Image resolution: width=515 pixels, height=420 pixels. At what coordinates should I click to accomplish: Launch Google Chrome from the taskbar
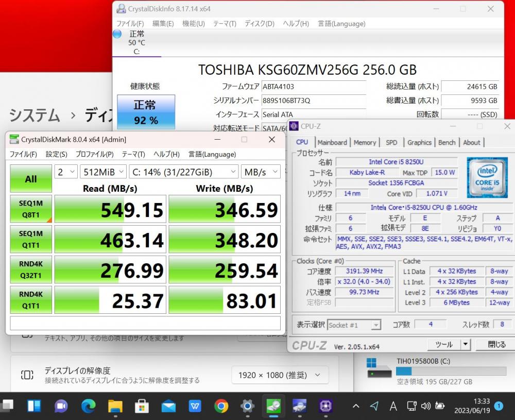point(221,406)
